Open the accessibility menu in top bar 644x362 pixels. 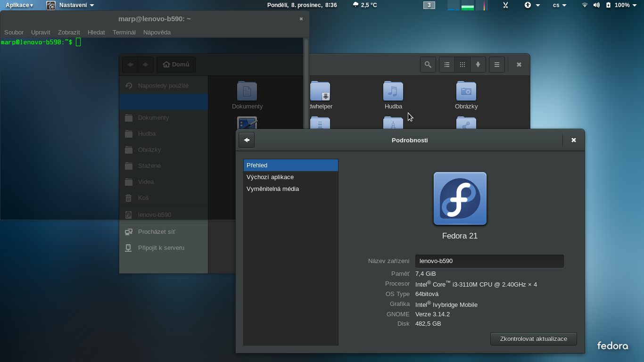click(x=532, y=5)
